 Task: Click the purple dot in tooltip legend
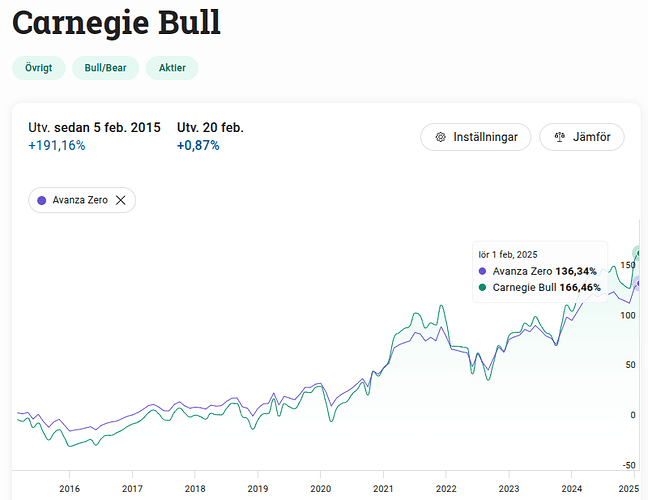coord(482,271)
